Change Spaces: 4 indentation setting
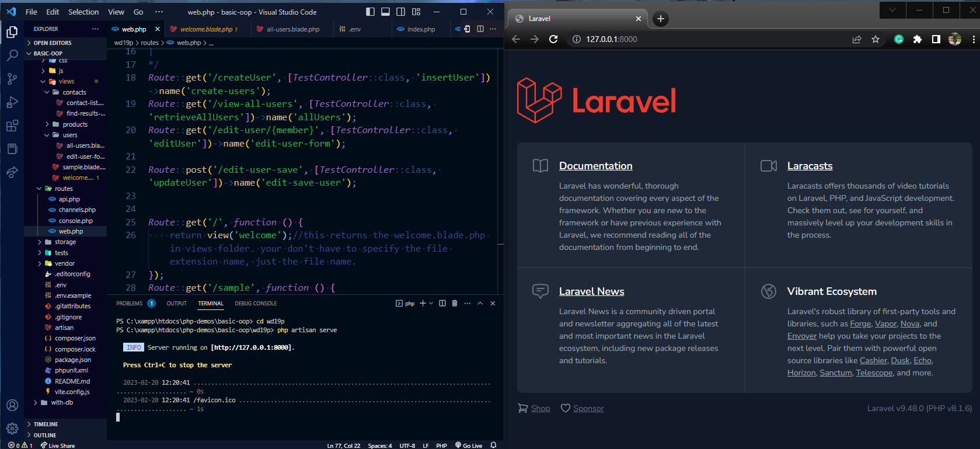Viewport: 980px width, 449px height. (380, 445)
